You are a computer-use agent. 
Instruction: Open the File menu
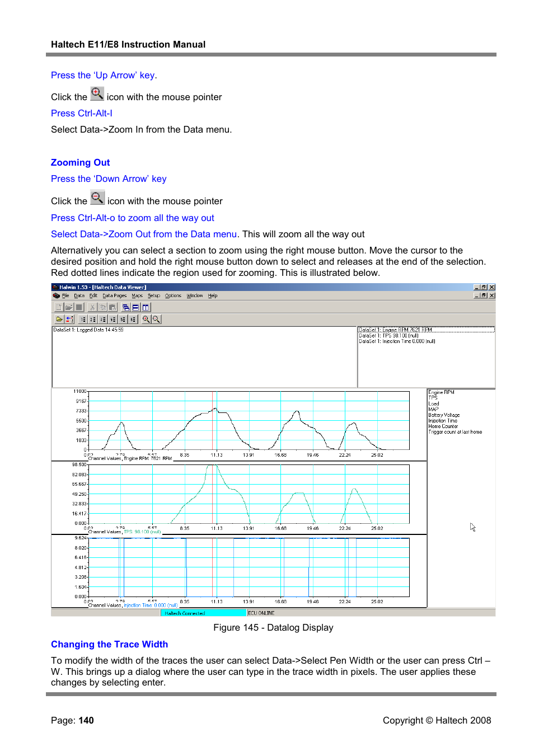click(x=65, y=295)
